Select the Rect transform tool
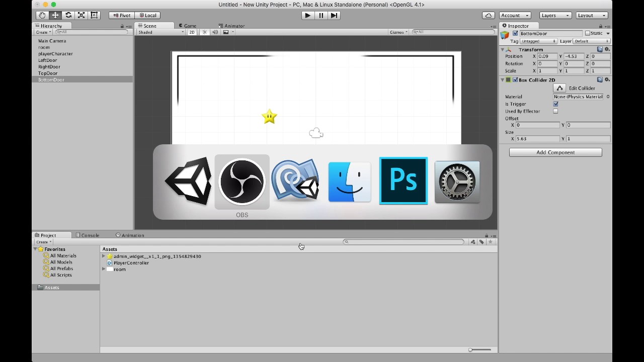644x362 pixels. [94, 16]
